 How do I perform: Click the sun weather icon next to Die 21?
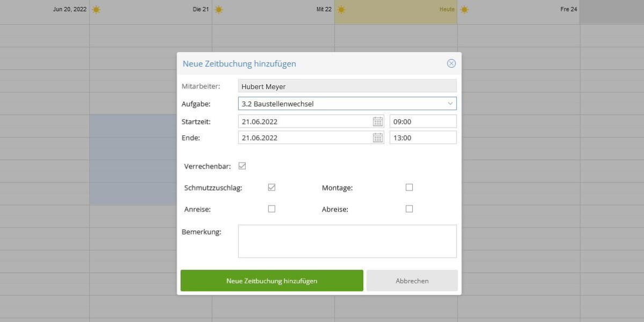pyautogui.click(x=218, y=9)
